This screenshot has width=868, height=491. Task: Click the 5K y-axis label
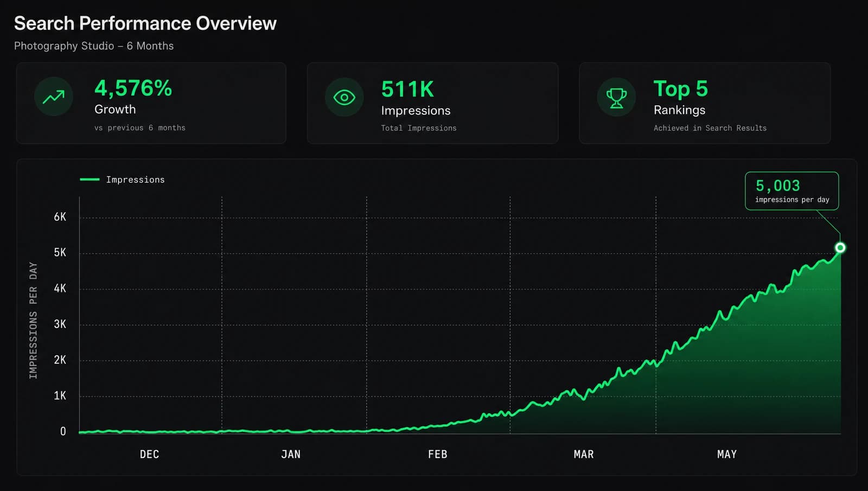pos(60,253)
